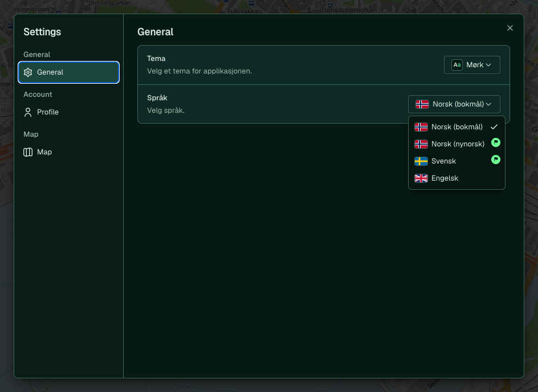
Task: Click the green badge beside Svensk
Action: [x=496, y=160]
